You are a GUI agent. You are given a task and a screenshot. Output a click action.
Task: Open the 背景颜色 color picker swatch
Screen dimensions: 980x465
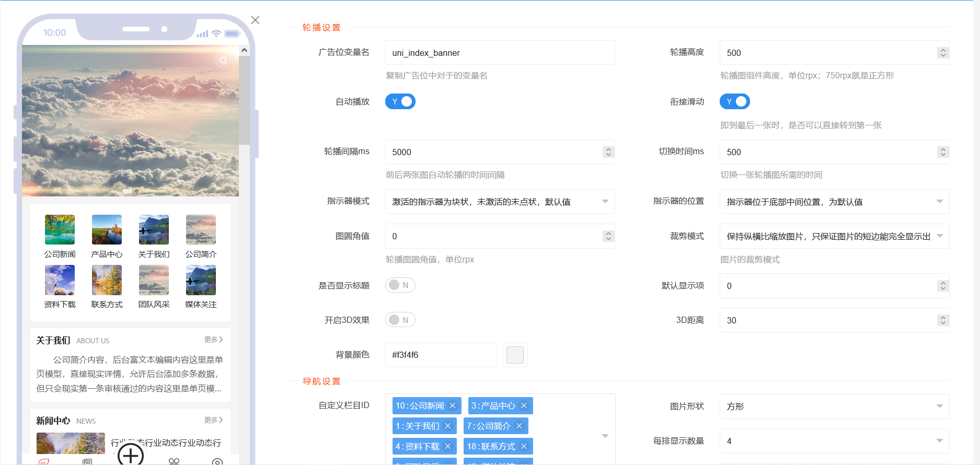coord(515,355)
